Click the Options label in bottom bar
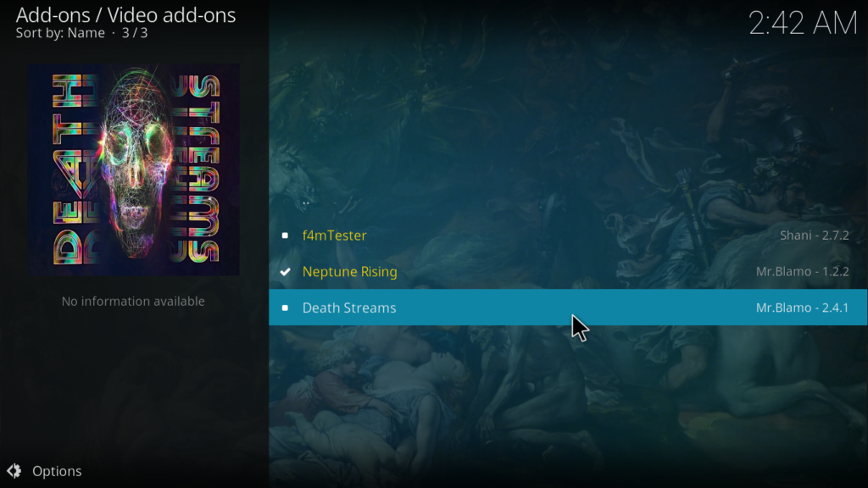This screenshot has width=868, height=488. [x=57, y=471]
